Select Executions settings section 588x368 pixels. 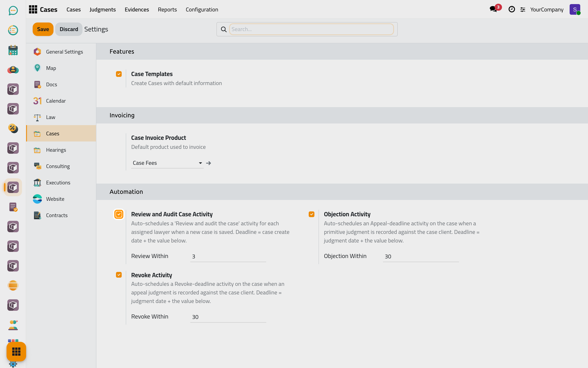pos(61,182)
